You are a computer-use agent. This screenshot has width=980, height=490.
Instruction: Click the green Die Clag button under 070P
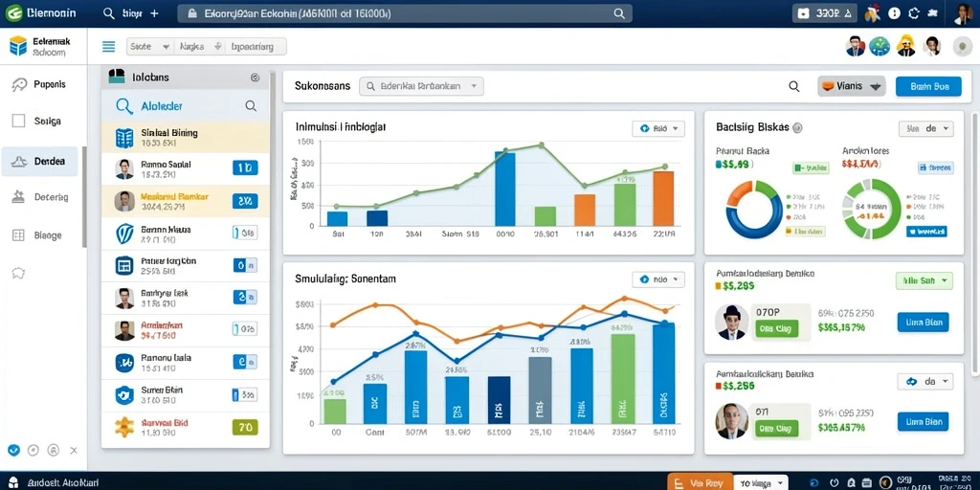click(776, 329)
